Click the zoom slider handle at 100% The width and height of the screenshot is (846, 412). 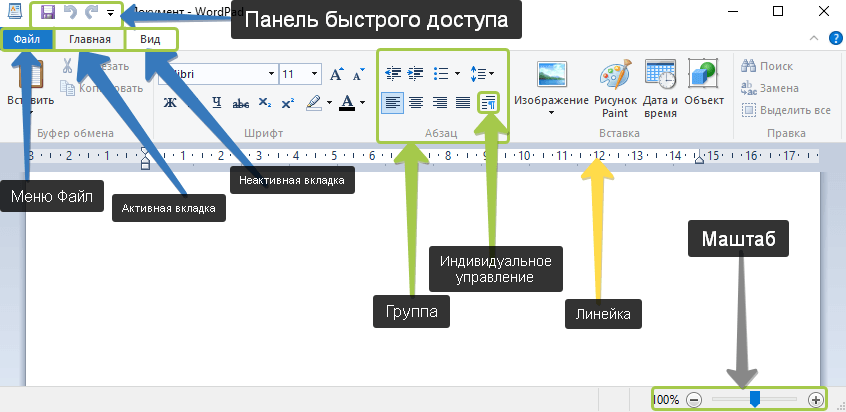point(755,399)
